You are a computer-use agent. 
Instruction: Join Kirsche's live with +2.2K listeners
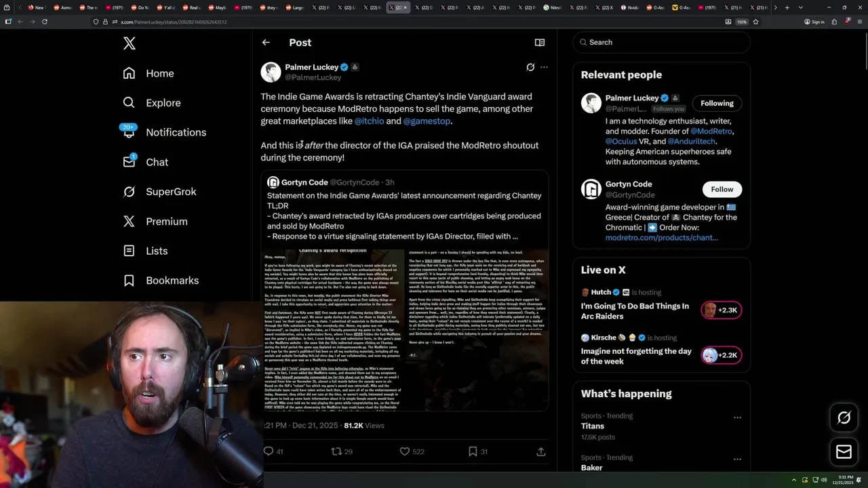[722, 355]
